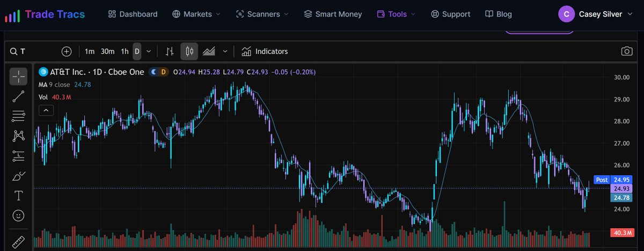Screen dimensions: 644x251
Task: Select the XABCD pattern tool
Action: click(x=18, y=136)
